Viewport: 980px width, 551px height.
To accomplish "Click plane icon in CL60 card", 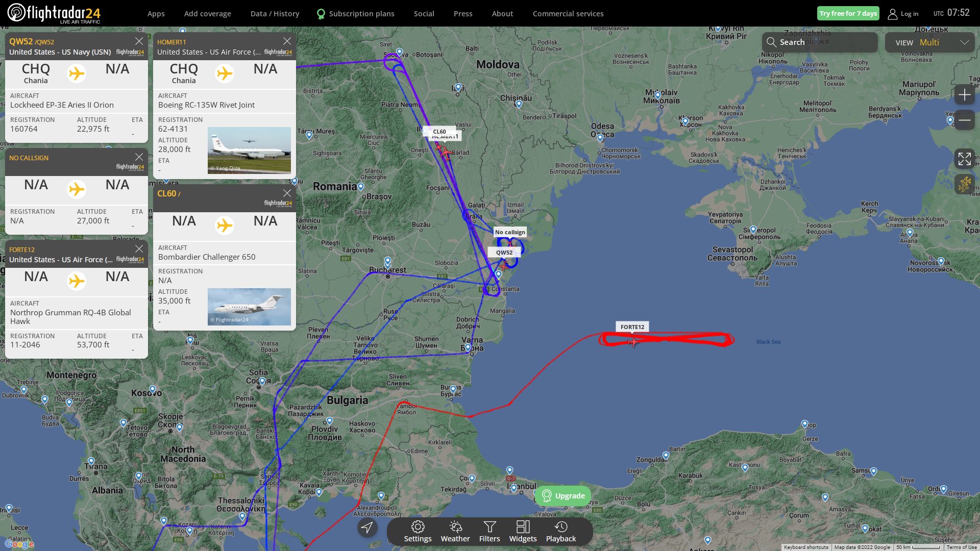I will click(225, 226).
